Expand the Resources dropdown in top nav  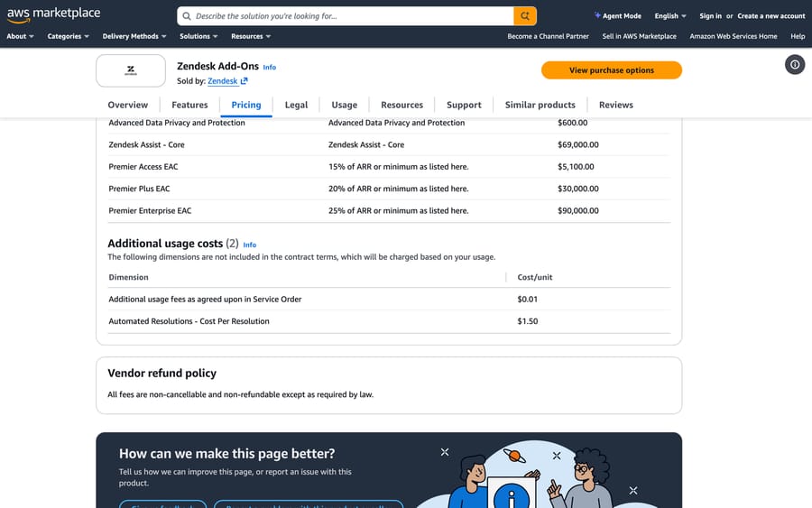(x=251, y=36)
